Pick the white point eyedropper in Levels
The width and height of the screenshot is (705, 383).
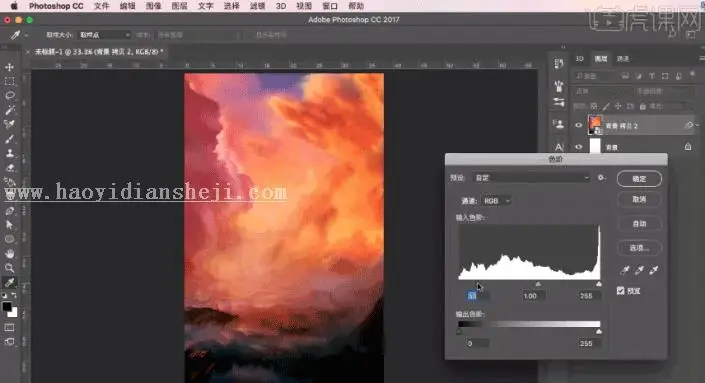tap(654, 270)
